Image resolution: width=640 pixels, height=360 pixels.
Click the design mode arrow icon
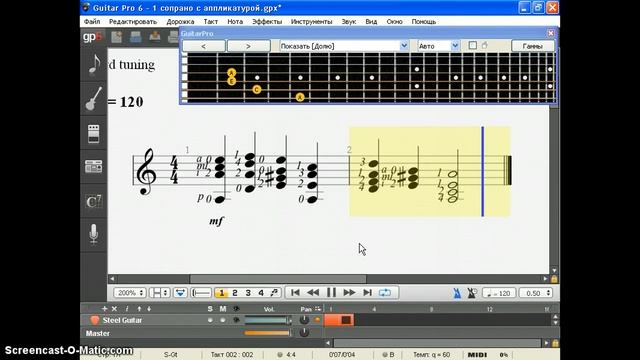click(x=180, y=293)
